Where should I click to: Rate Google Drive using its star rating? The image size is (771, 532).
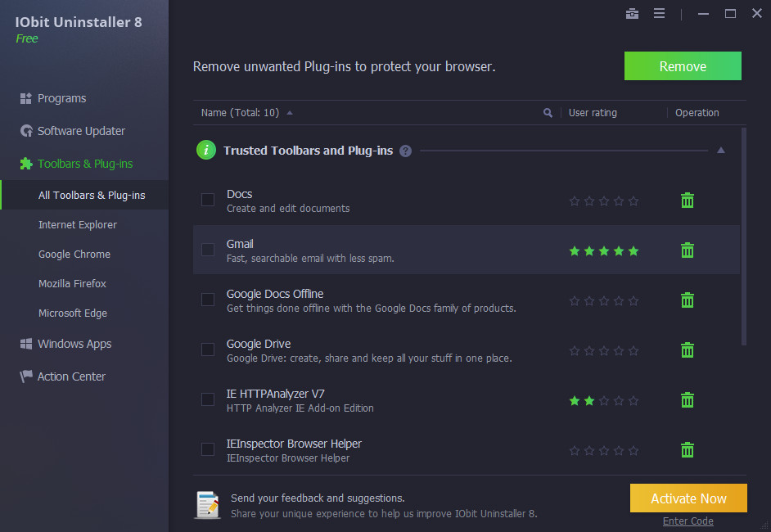pyautogui.click(x=604, y=351)
